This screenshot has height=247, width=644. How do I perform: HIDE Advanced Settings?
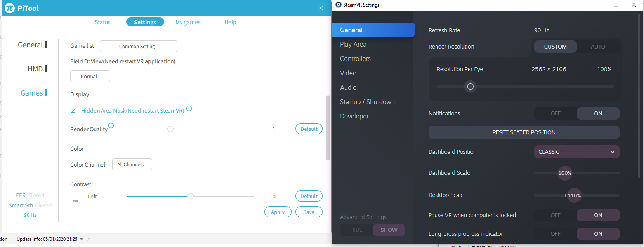point(356,230)
